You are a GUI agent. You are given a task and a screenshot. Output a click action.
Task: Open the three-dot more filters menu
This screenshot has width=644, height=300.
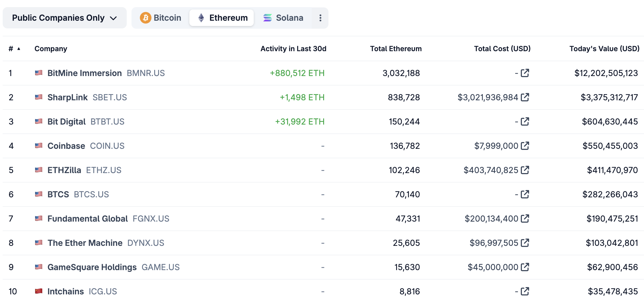(x=320, y=18)
